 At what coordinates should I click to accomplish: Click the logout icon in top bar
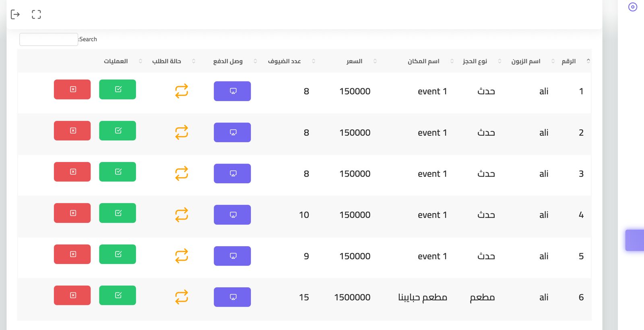15,15
